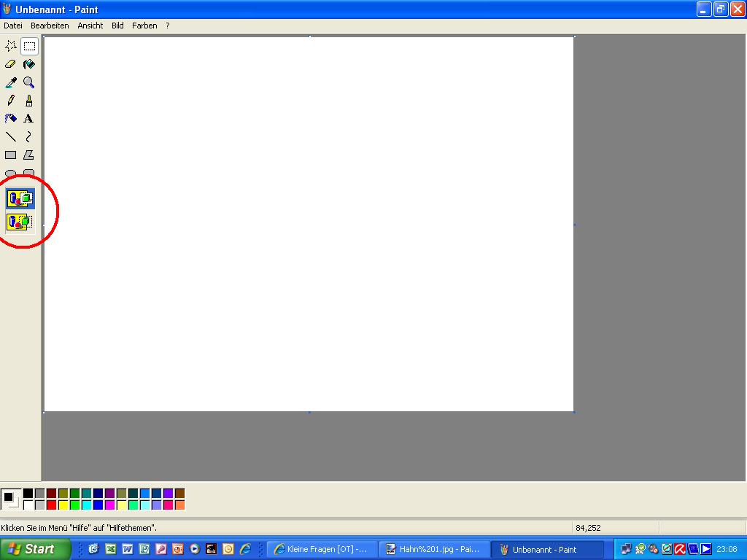This screenshot has width=747, height=560.
Task: Launch Internet Explorer from quick launch bar
Action: (x=245, y=549)
